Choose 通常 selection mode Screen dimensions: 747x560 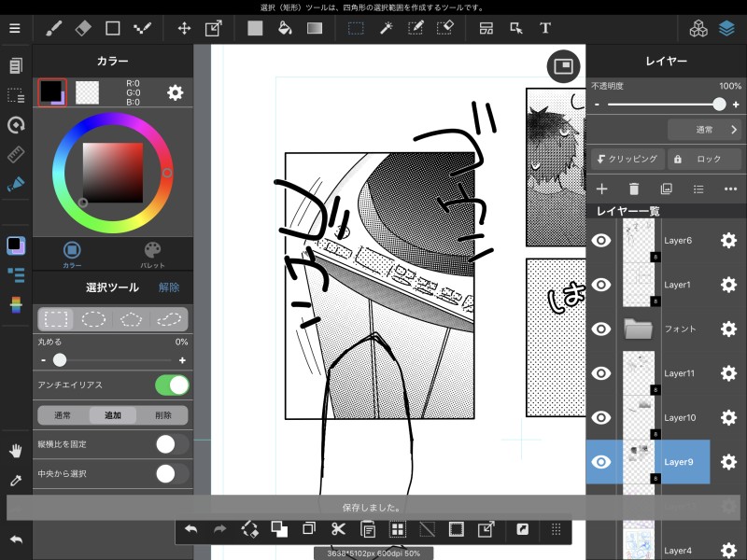63,415
